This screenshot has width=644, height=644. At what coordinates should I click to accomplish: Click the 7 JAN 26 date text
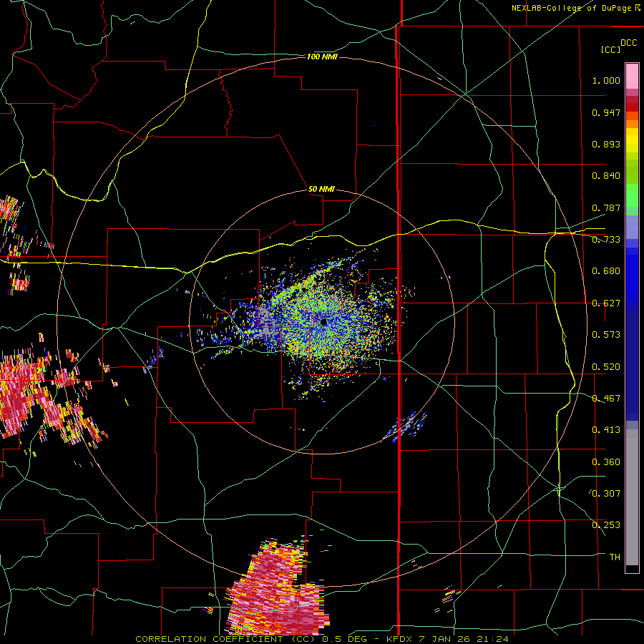pos(445,639)
